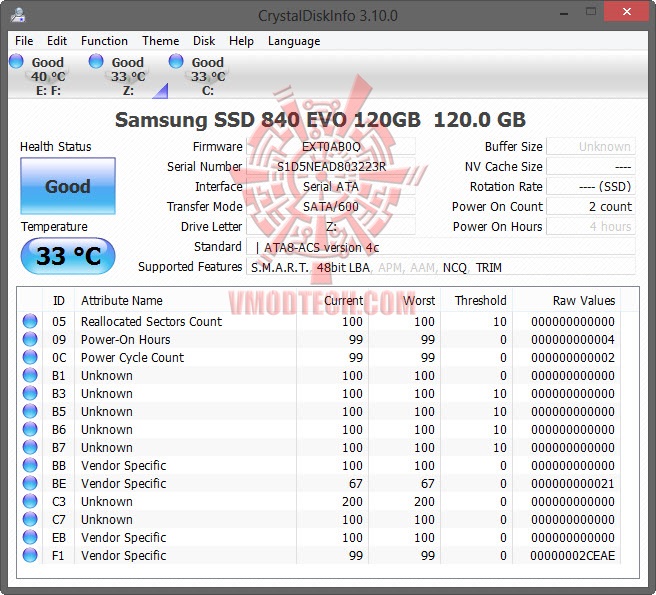Click status orb for attribute C3

point(30,501)
